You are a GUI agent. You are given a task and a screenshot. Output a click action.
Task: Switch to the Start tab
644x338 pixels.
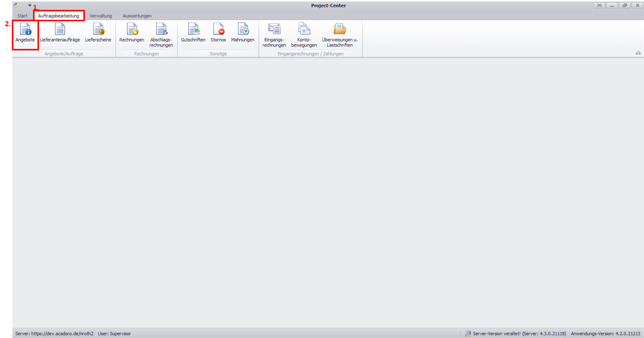tap(22, 16)
